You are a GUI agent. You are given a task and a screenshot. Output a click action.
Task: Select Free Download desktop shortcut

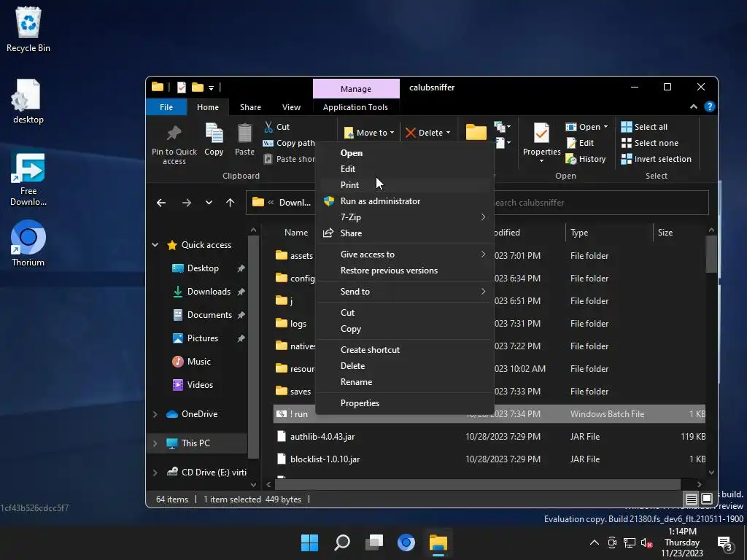coord(28,180)
